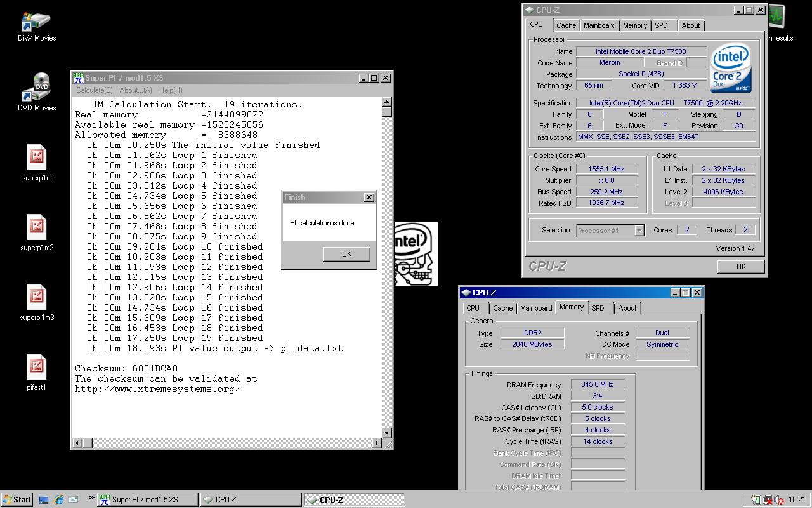Click the Loop 19 finished line
The height and width of the screenshot is (508, 812).
pos(174,338)
